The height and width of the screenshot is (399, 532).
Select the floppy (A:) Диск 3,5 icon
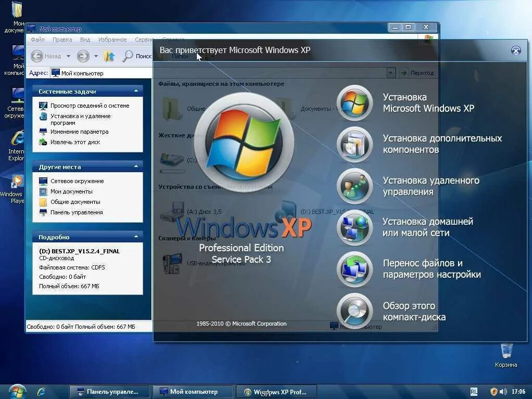pos(172,212)
